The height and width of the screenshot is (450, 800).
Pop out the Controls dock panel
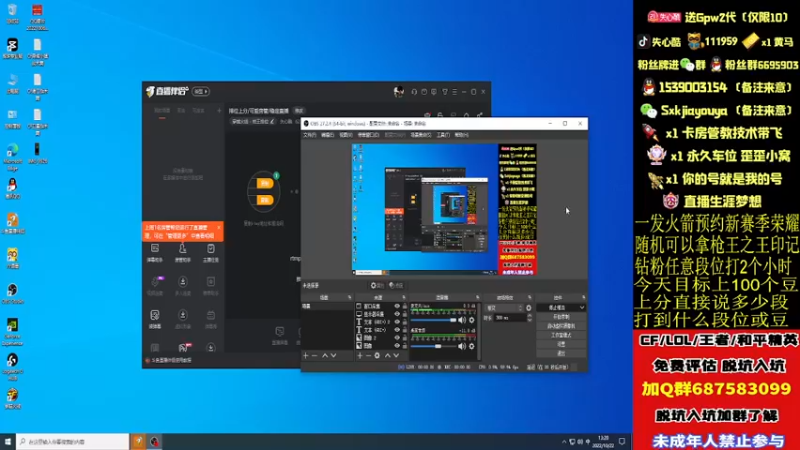584,297
